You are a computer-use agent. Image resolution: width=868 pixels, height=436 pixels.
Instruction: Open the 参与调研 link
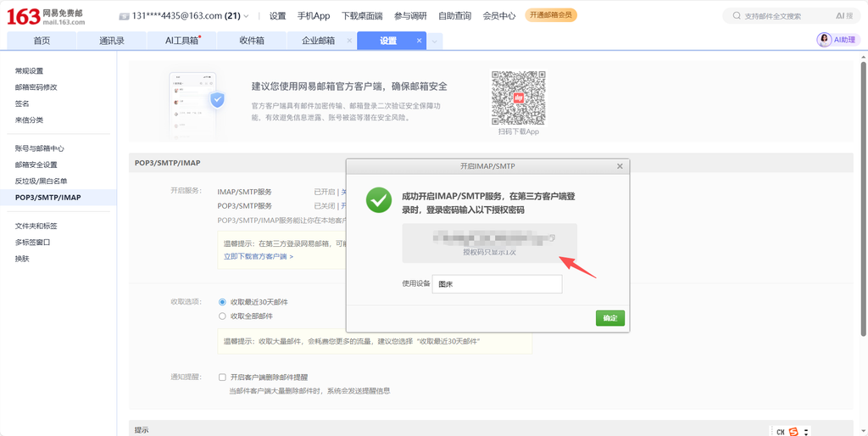[410, 16]
